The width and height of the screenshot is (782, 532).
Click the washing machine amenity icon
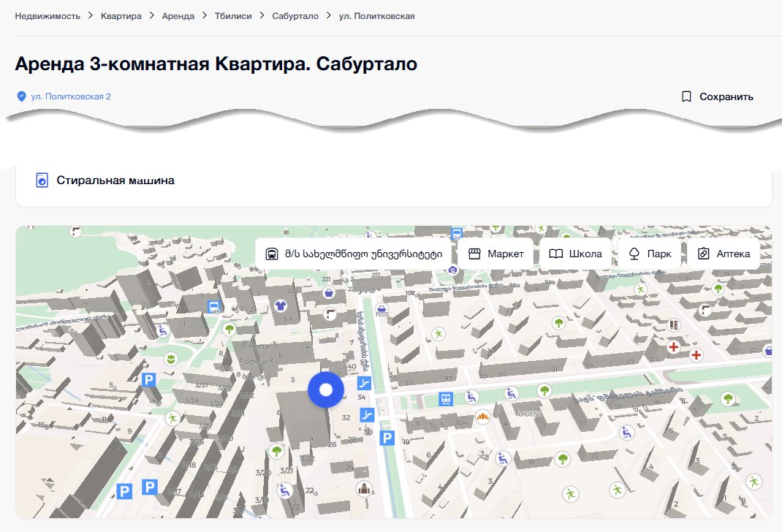click(x=42, y=180)
